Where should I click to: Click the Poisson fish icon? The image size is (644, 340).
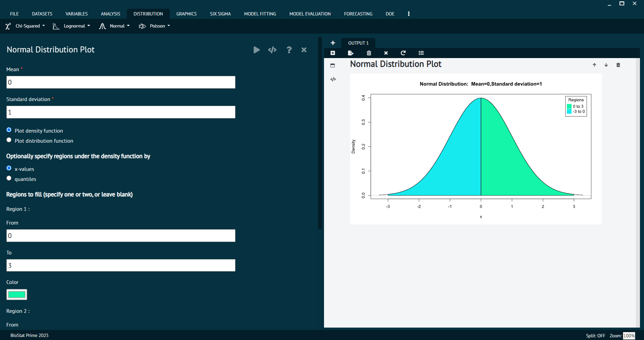(142, 26)
